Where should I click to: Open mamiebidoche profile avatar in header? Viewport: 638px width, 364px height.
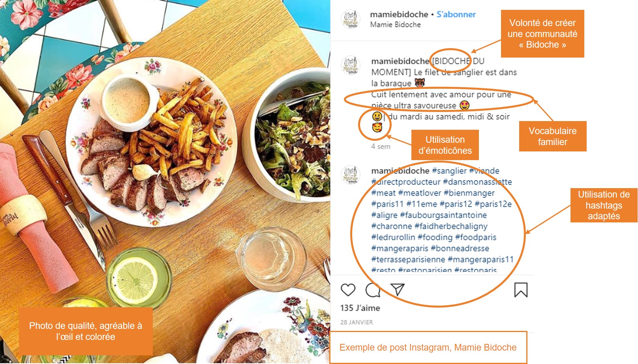351,19
